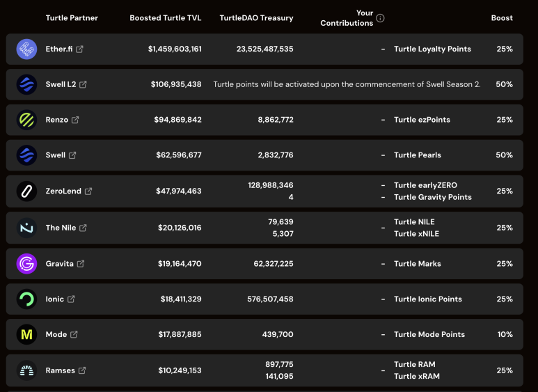Image resolution: width=538 pixels, height=392 pixels.
Task: Open the Ramses external link icon
Action: 82,370
